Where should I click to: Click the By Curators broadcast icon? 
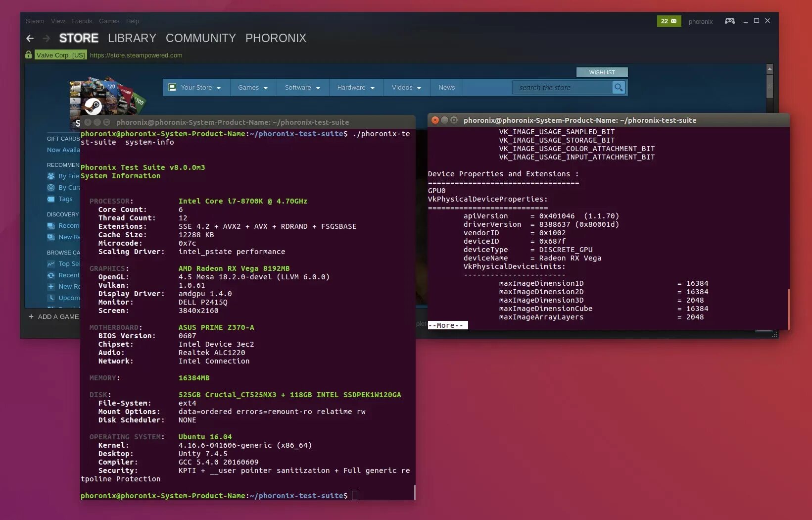(51, 187)
